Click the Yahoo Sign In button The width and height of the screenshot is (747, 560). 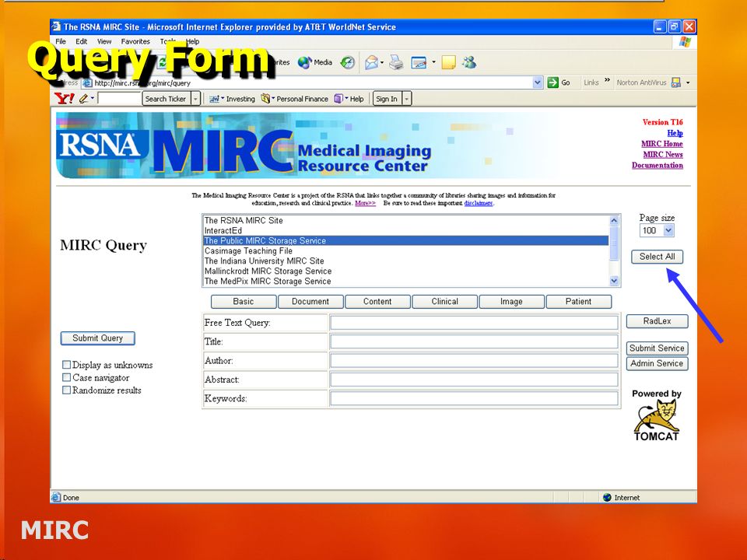click(387, 99)
